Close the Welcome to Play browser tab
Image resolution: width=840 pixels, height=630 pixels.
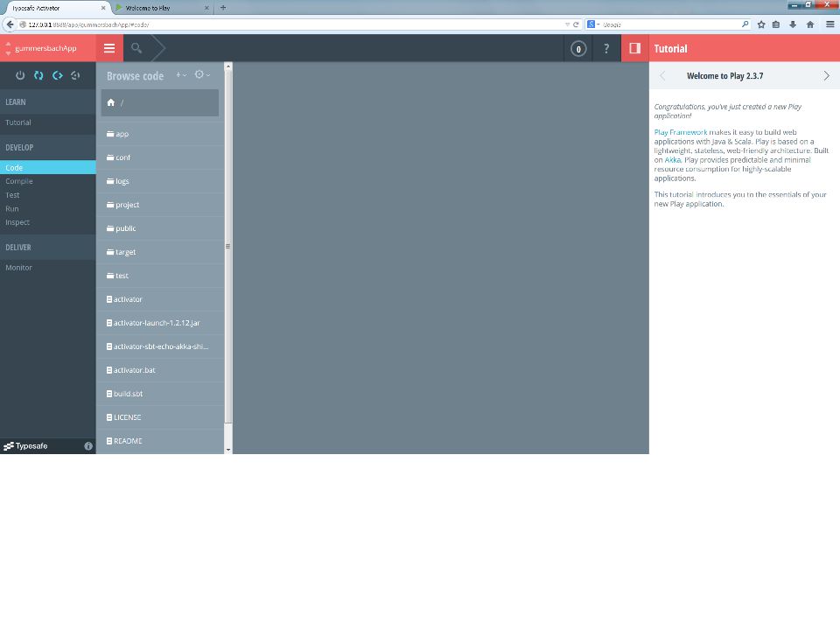point(206,8)
